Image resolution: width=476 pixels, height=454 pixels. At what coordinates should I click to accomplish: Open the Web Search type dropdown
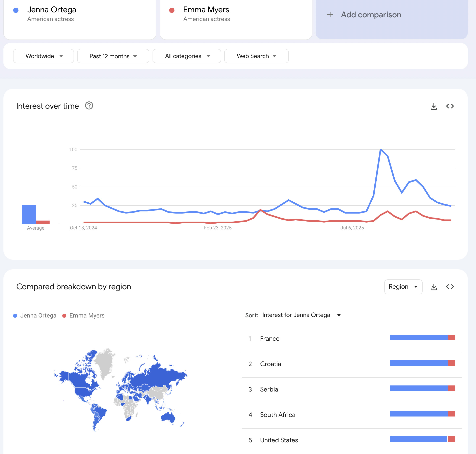[256, 56]
